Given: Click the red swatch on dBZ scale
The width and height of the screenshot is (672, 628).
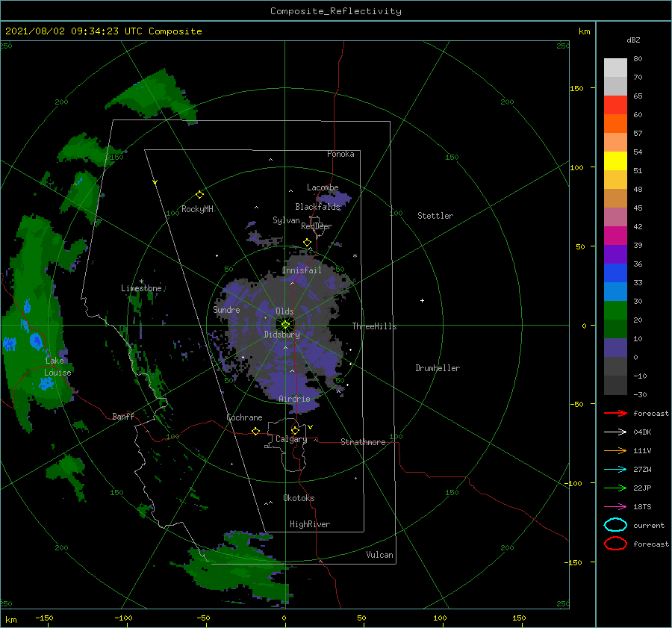Looking at the screenshot, I should pyautogui.click(x=615, y=105).
